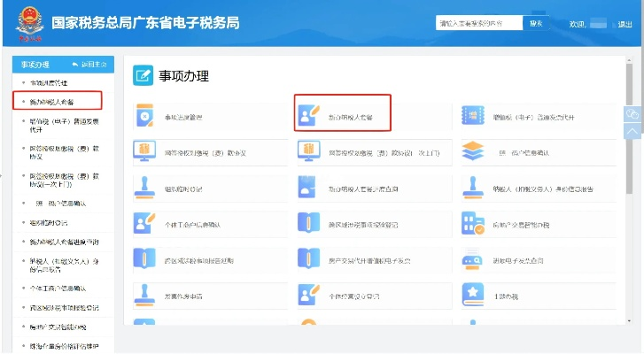This screenshot has width=644, height=354.
Task: Select sidebar 网签授权划缴税（费）款协议 without 一次上门
Action: [x=64, y=152]
